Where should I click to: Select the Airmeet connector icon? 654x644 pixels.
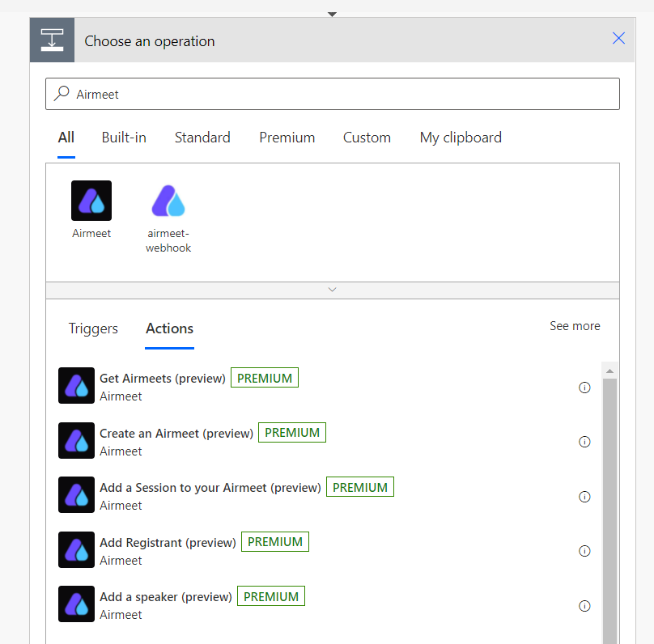pos(91,201)
